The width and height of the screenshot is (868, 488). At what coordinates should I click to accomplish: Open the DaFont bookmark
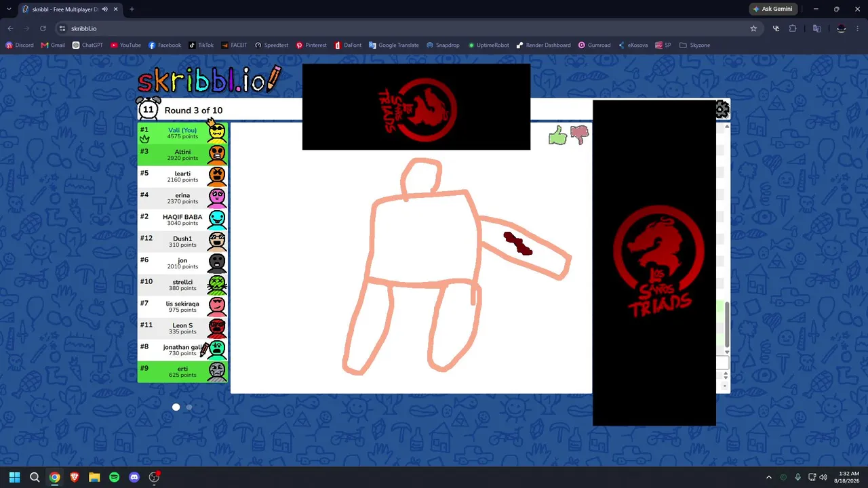click(348, 45)
